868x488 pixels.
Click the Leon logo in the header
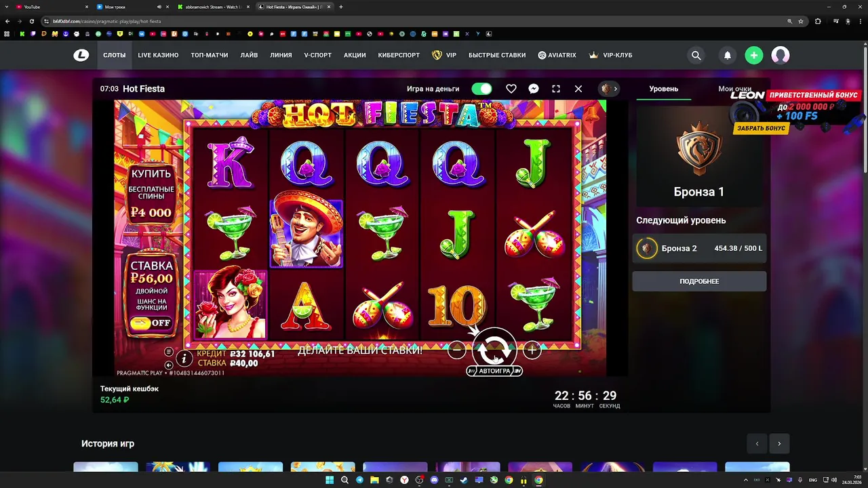pyautogui.click(x=81, y=56)
